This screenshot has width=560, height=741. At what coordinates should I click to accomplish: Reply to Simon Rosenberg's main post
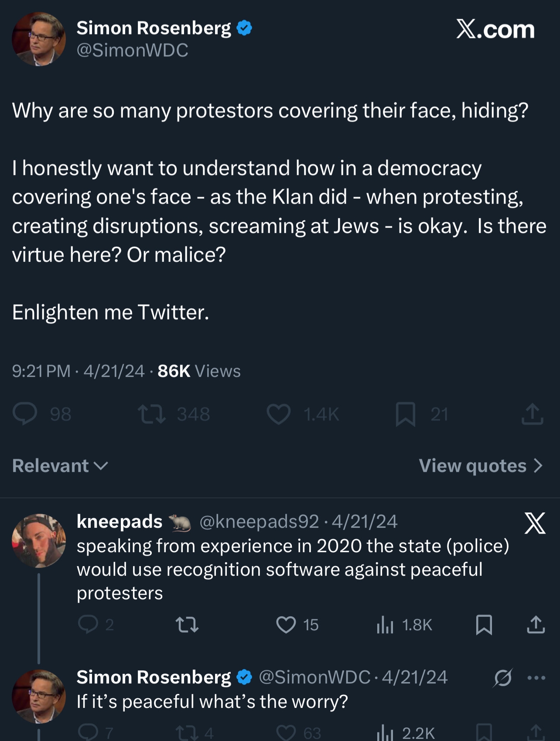(x=25, y=414)
